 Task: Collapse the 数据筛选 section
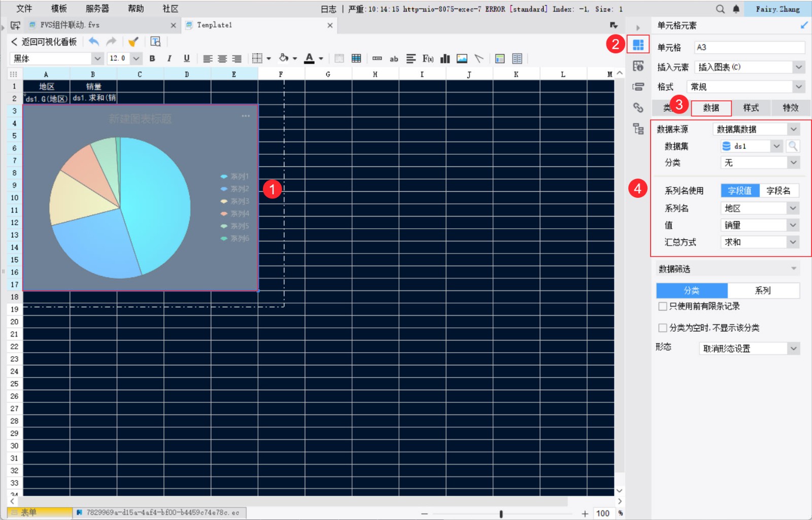coord(794,268)
